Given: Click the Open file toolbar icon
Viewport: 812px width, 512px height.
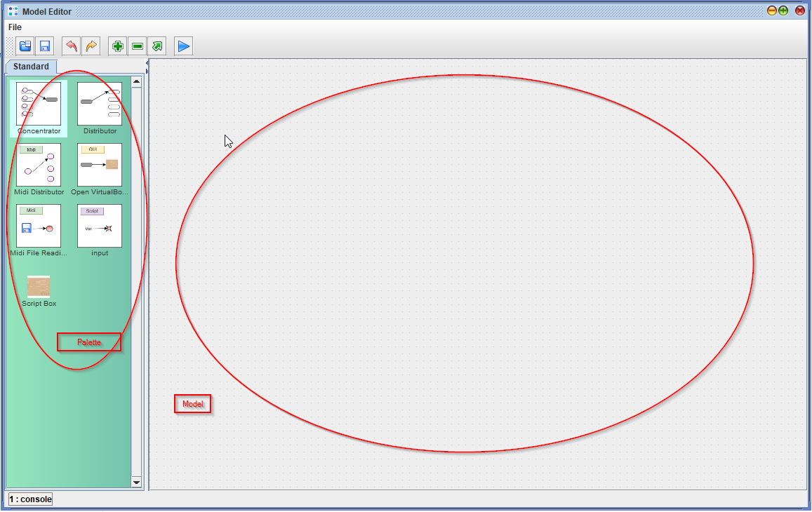Looking at the screenshot, I should point(25,46).
